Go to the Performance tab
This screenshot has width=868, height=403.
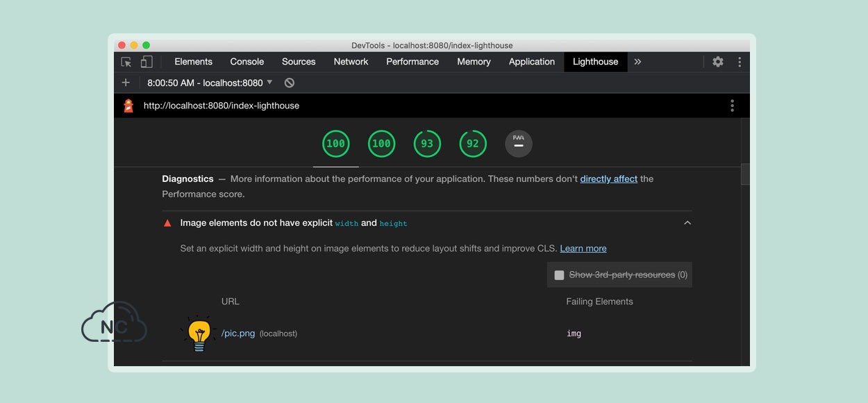click(412, 62)
